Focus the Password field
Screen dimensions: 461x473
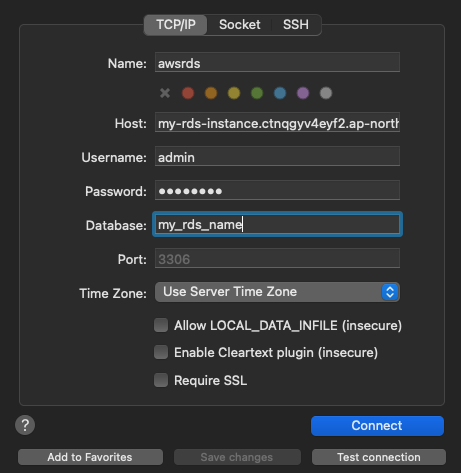pyautogui.click(x=277, y=190)
